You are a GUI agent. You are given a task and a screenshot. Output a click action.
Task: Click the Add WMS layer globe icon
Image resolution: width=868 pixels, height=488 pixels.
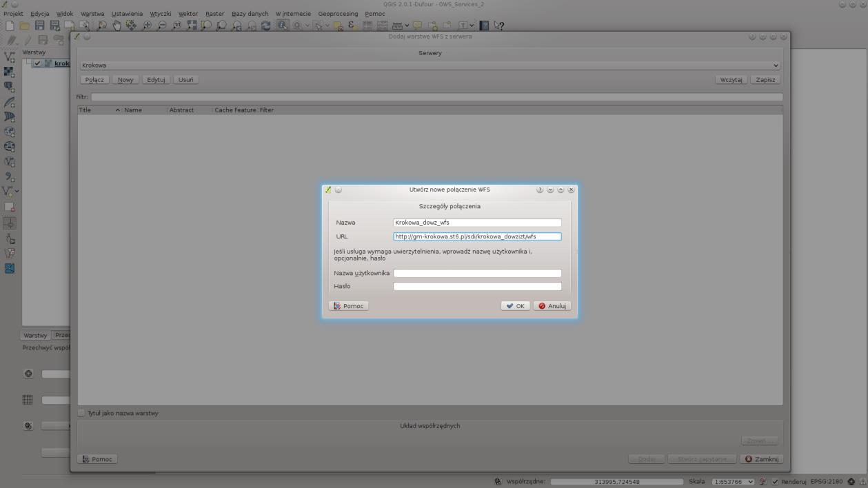pyautogui.click(x=10, y=132)
